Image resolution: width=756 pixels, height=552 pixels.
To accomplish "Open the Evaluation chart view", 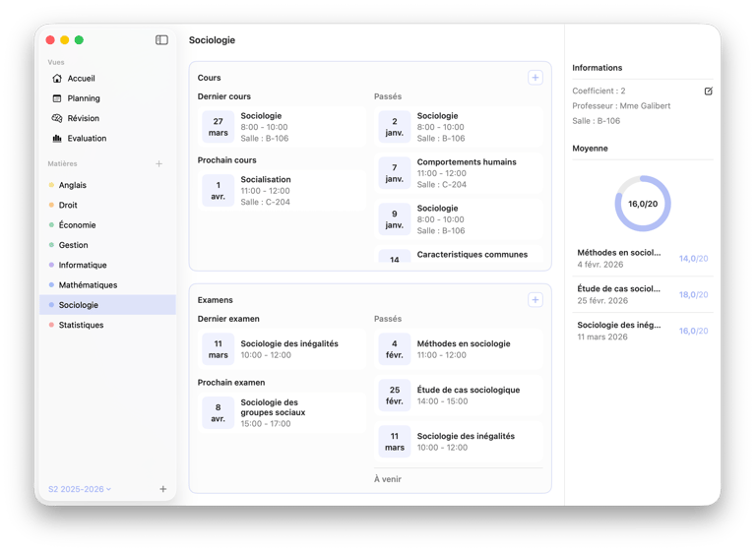I will click(x=87, y=139).
